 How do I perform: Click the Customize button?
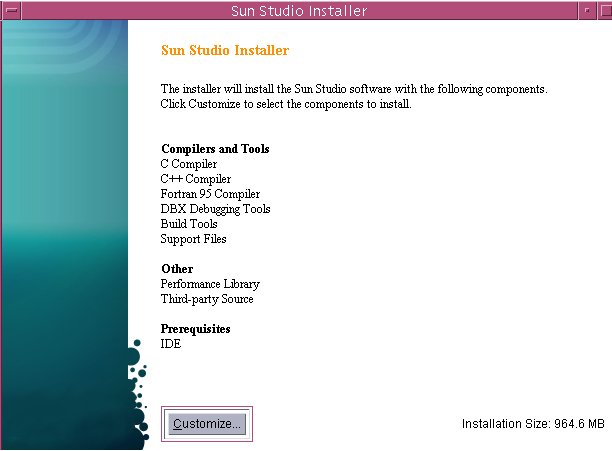pos(206,424)
